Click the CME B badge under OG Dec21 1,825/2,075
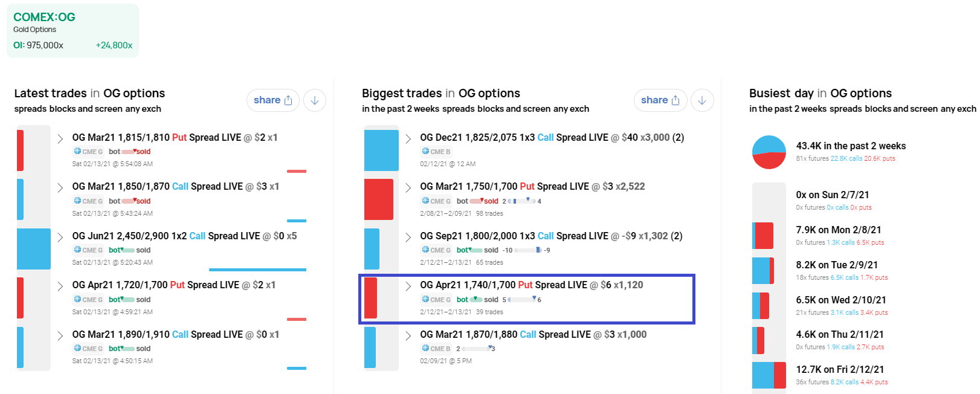The image size is (980, 394). [436, 152]
